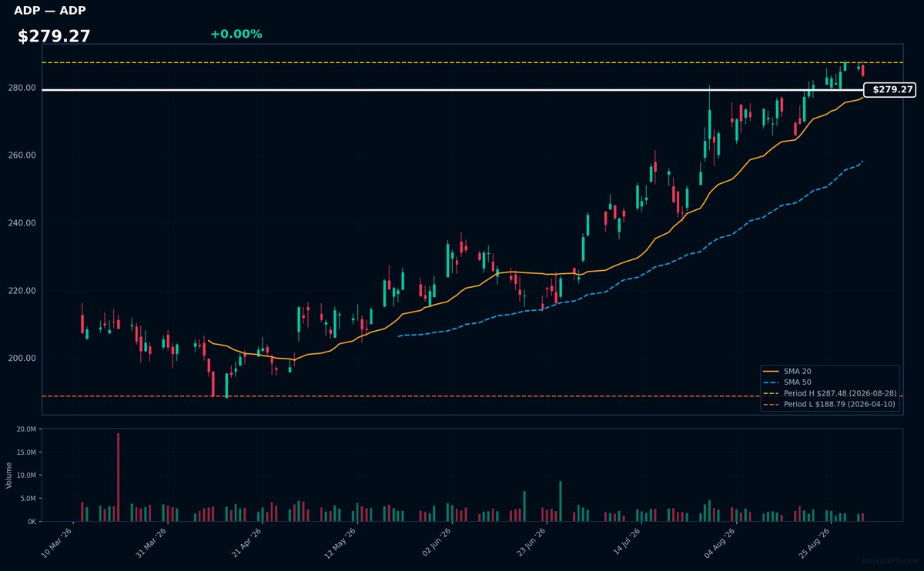Click the 240.00 price axis label

[x=22, y=223]
